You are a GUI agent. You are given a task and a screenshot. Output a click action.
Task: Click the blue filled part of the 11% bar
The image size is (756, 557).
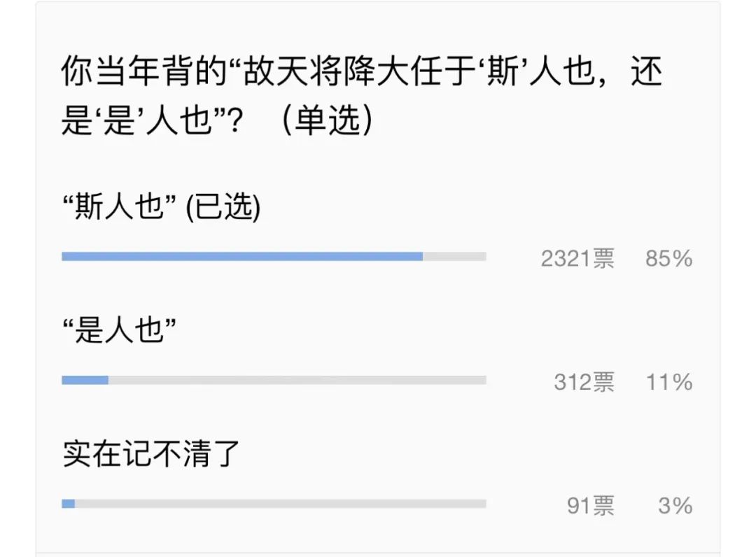[85, 380]
